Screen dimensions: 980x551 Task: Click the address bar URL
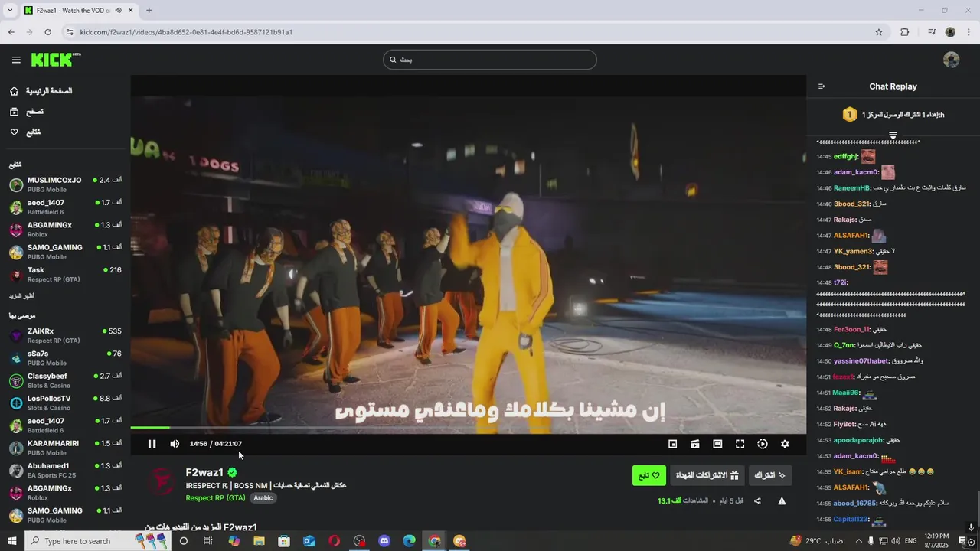[x=186, y=32]
